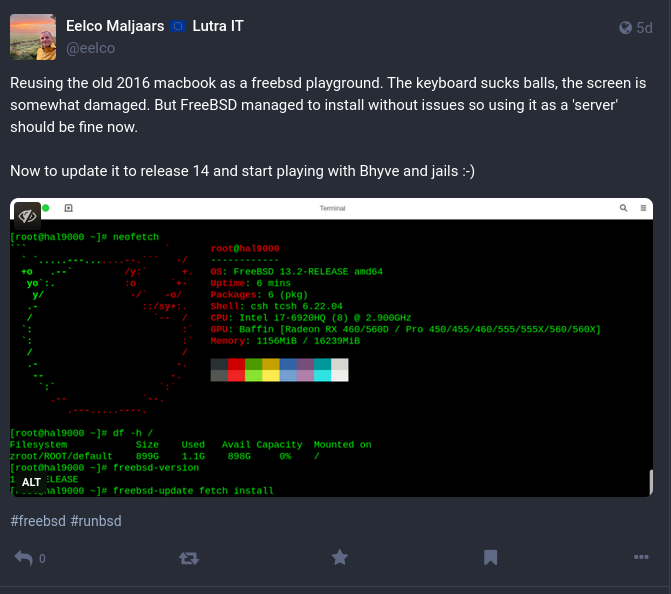Open the terminal hamburger menu icon
The height and width of the screenshot is (594, 671).
tap(644, 208)
